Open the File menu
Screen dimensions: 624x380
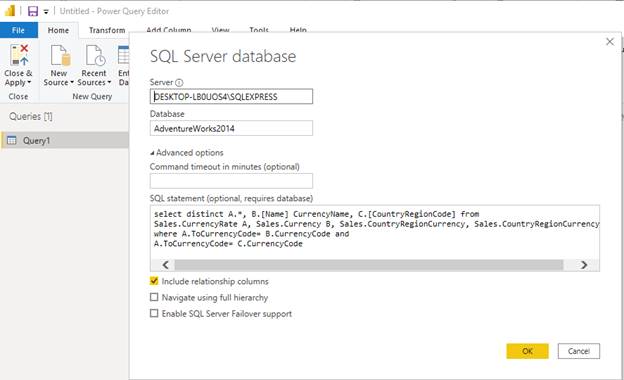click(19, 30)
